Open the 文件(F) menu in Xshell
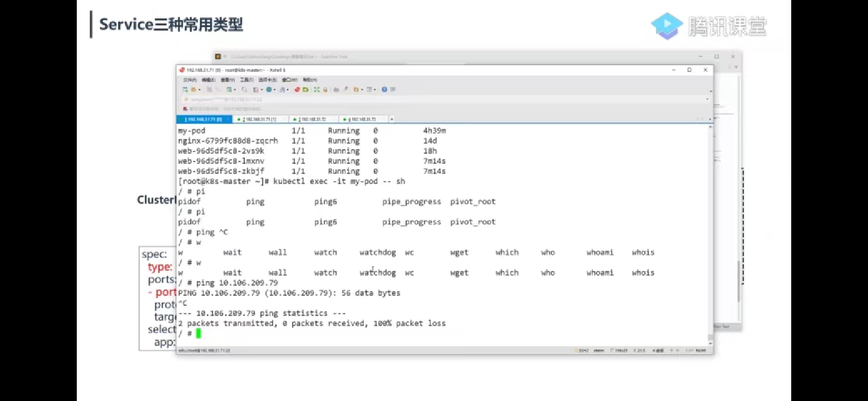The image size is (868, 401). (190, 80)
